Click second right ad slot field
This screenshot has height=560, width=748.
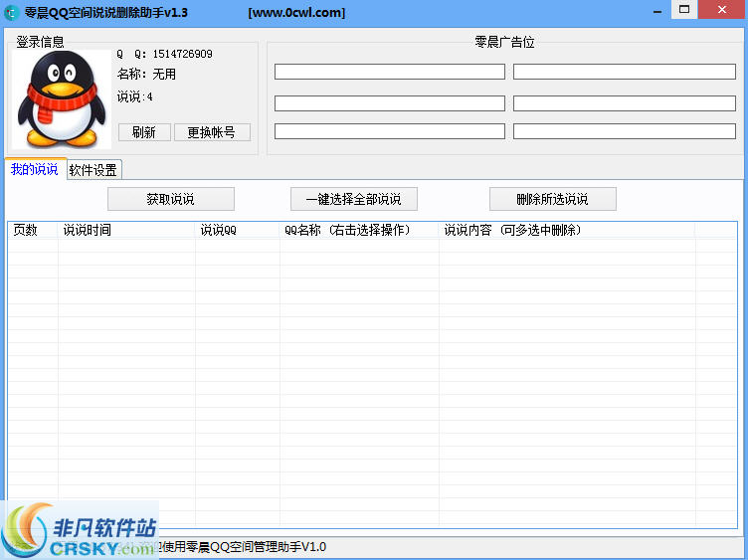coord(625,103)
